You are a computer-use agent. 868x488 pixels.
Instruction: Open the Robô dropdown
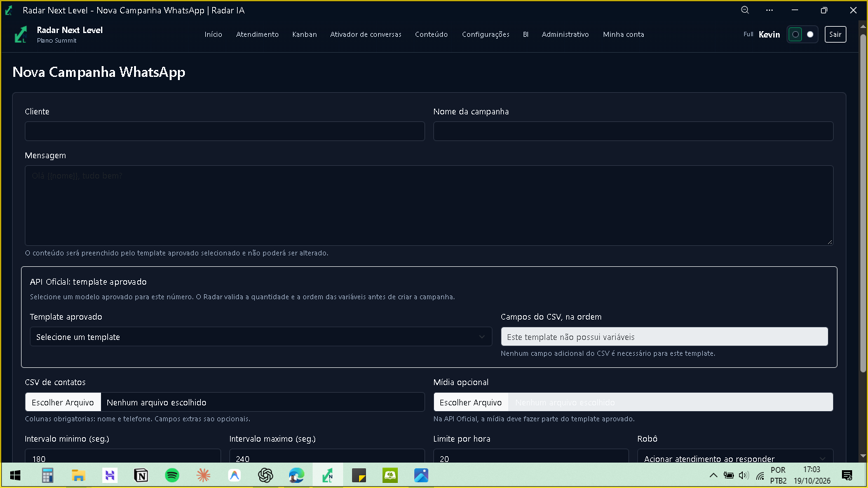pyautogui.click(x=735, y=456)
